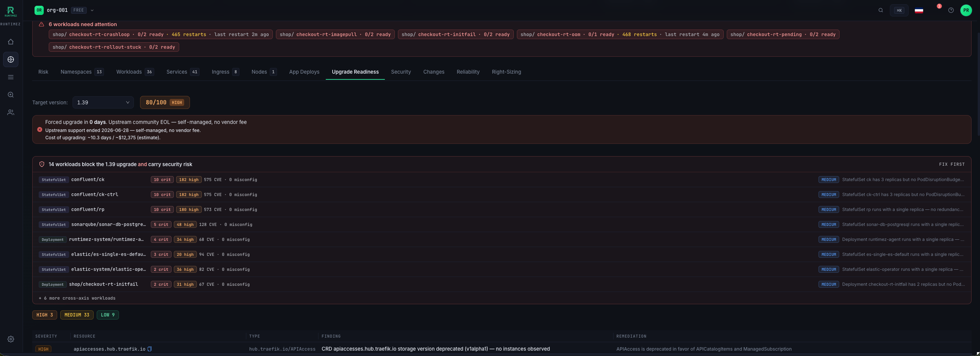Open the confluent/ck workload row
980x356 pixels.
point(502,180)
